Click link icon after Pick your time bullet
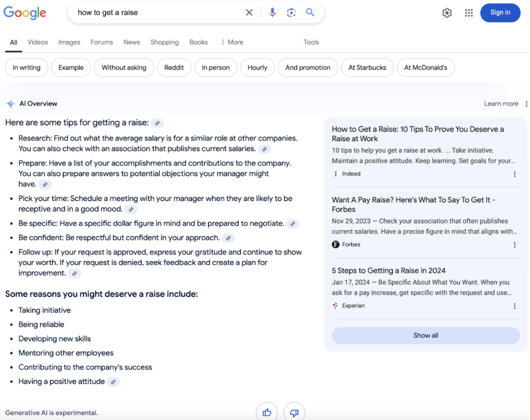Image resolution: width=530 pixels, height=420 pixels. 131,209
